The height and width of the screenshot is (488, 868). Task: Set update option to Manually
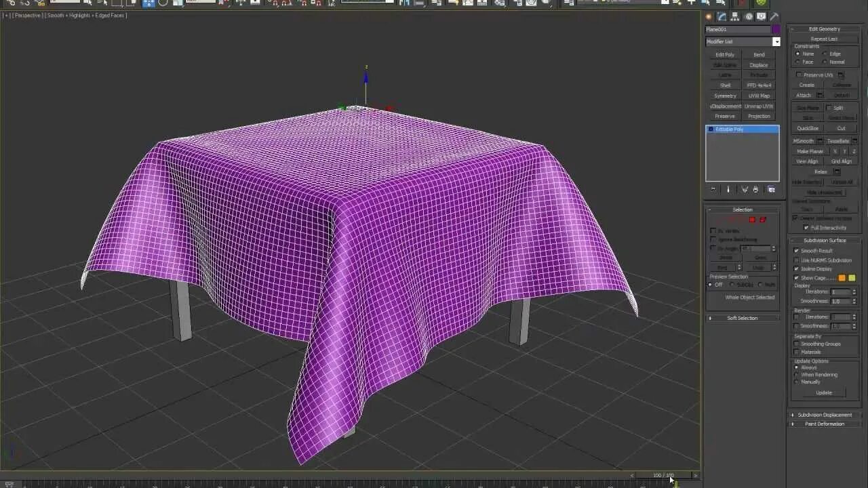coord(797,382)
